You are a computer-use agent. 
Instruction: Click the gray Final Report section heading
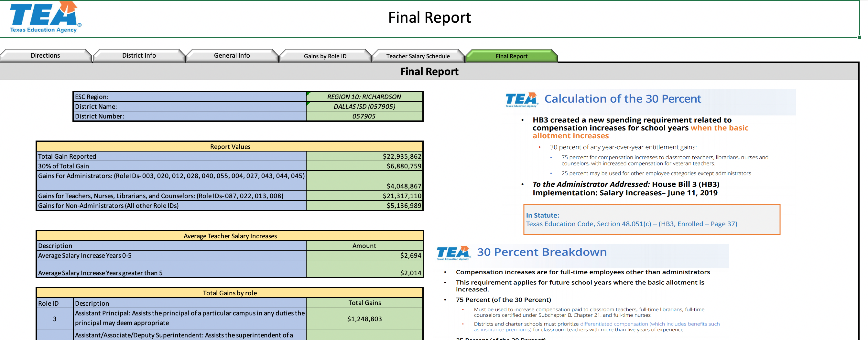(429, 72)
